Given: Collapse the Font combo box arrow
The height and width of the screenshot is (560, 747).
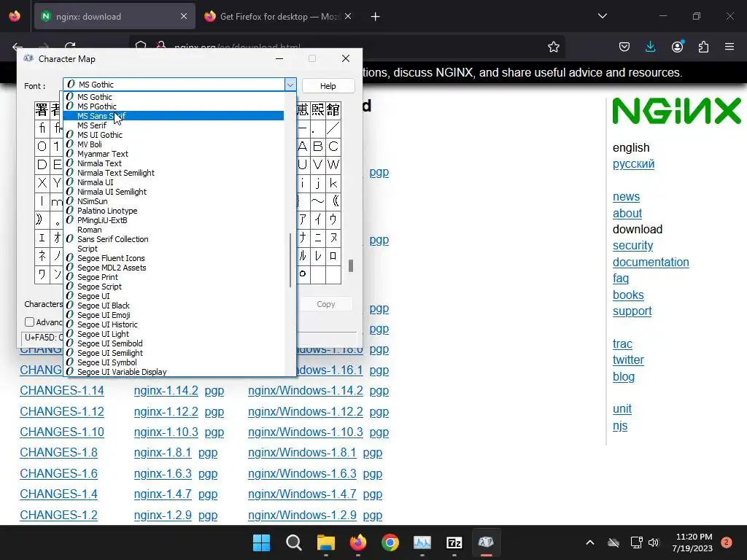Looking at the screenshot, I should [290, 85].
